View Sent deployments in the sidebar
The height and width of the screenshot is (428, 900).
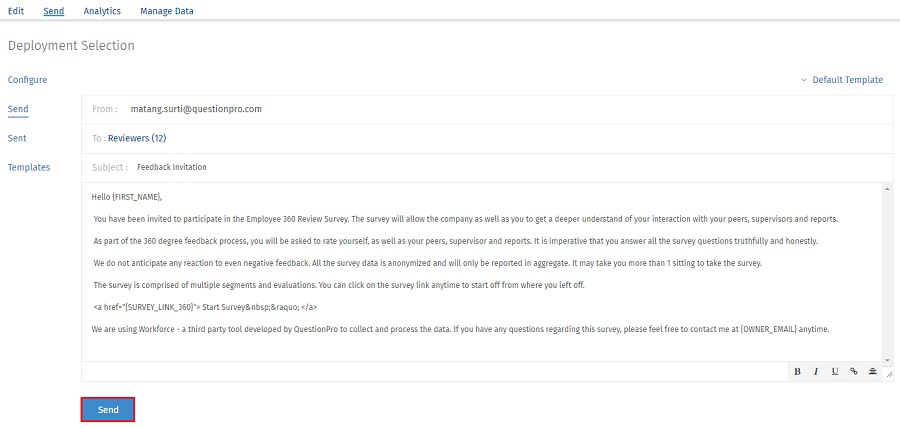coord(17,138)
